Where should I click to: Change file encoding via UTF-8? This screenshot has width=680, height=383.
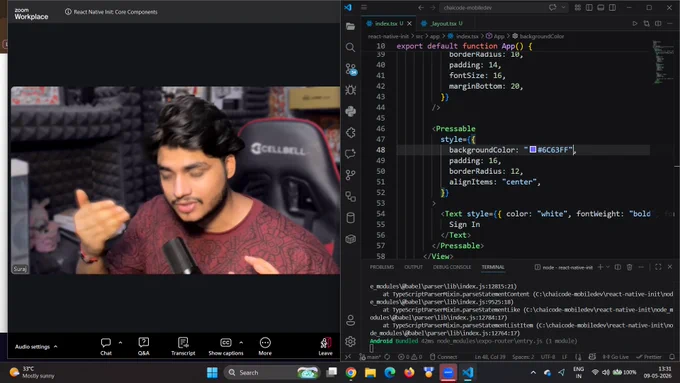tap(548, 357)
